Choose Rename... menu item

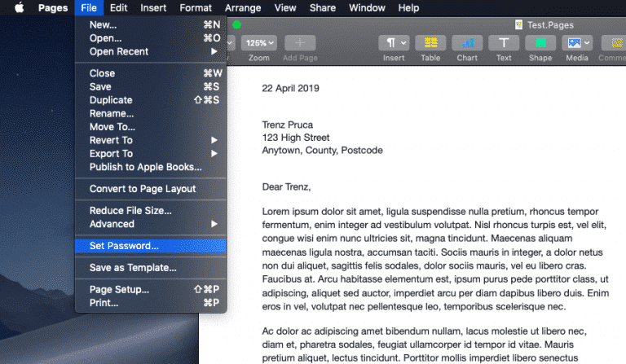tap(151, 114)
